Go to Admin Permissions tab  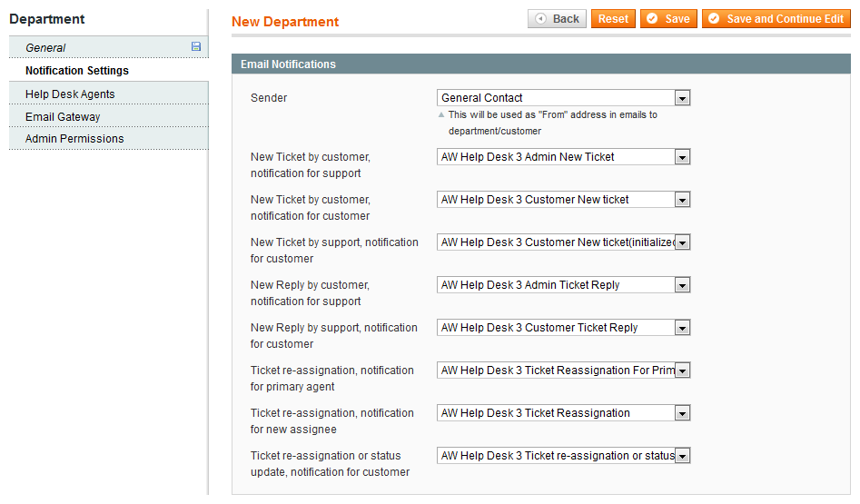coord(74,139)
